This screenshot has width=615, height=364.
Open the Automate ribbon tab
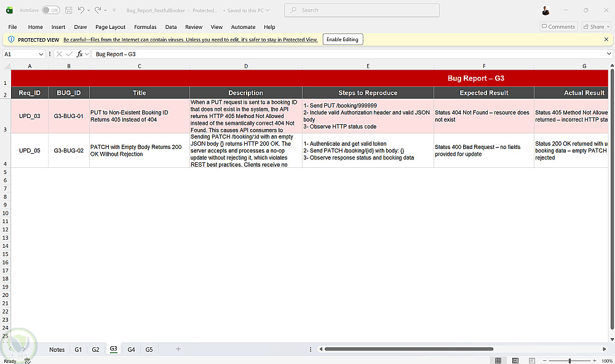coord(243,26)
